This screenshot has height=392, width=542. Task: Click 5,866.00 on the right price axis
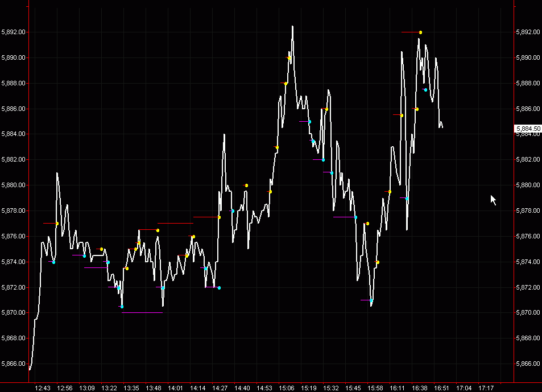[528, 364]
